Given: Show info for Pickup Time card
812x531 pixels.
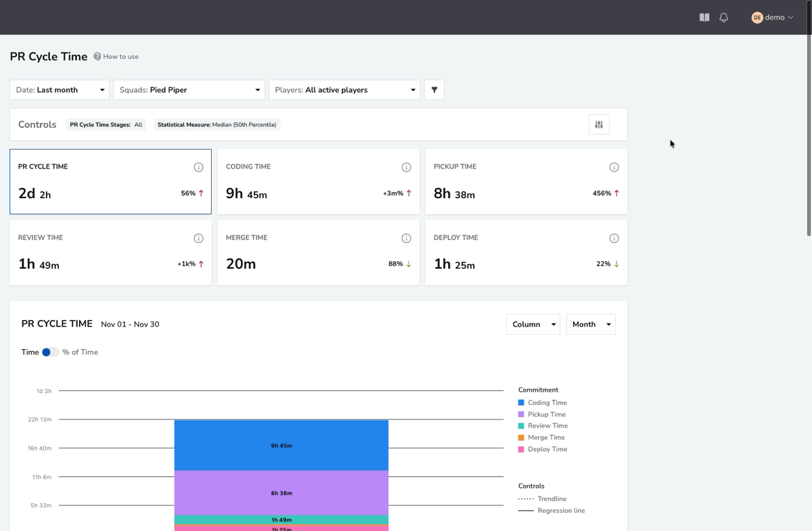Looking at the screenshot, I should pos(614,167).
